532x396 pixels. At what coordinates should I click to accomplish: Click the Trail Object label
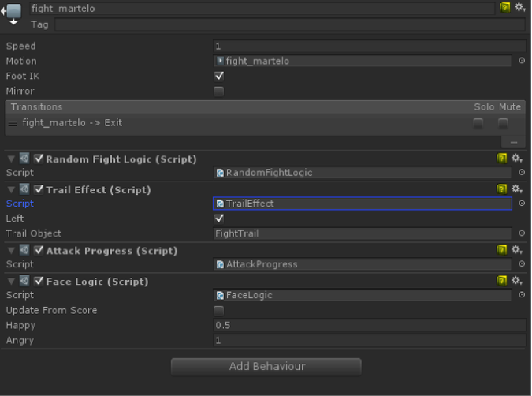(x=34, y=233)
